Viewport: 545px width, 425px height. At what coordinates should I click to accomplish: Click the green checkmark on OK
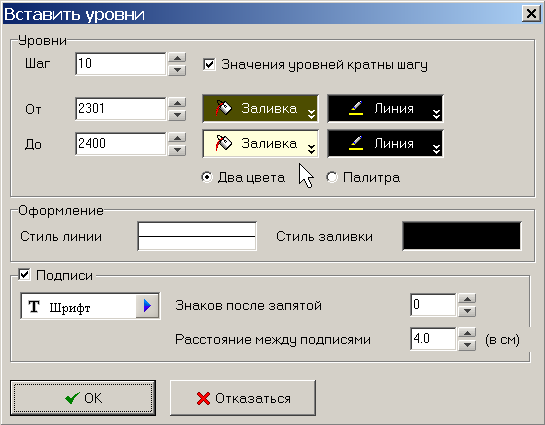coord(72,398)
